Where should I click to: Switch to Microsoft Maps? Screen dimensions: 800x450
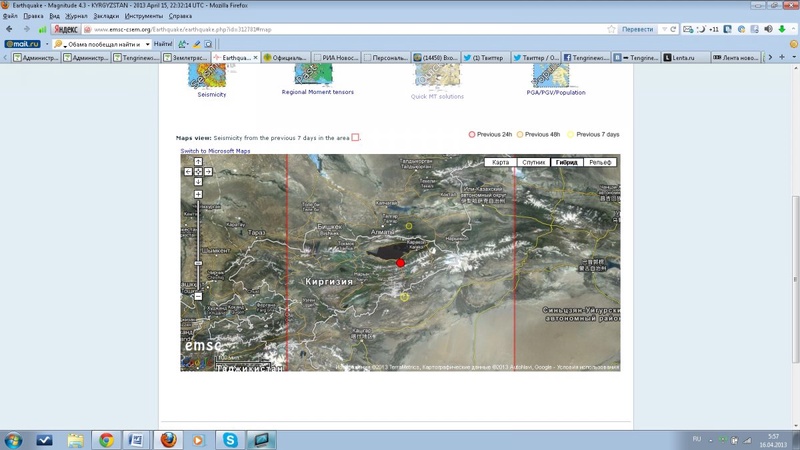pos(215,151)
